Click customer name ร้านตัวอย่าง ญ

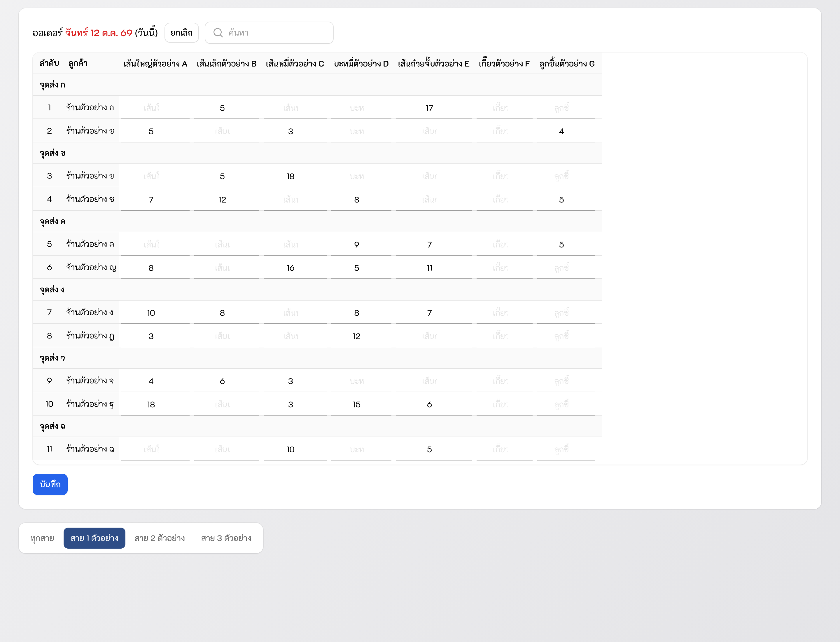[91, 268]
